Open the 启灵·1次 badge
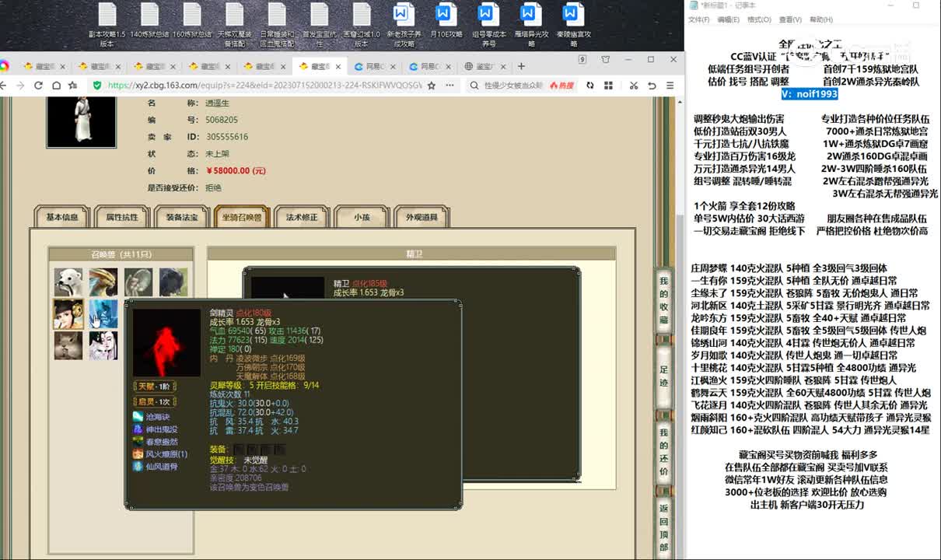 coord(154,401)
